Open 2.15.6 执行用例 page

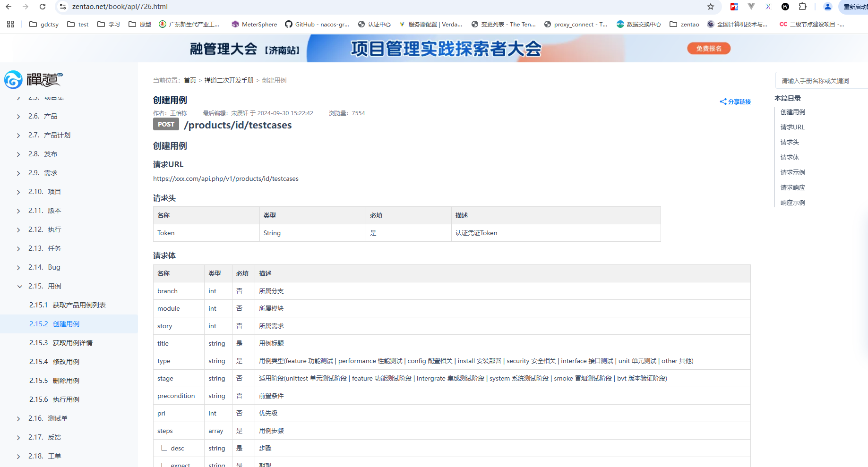coord(66,399)
